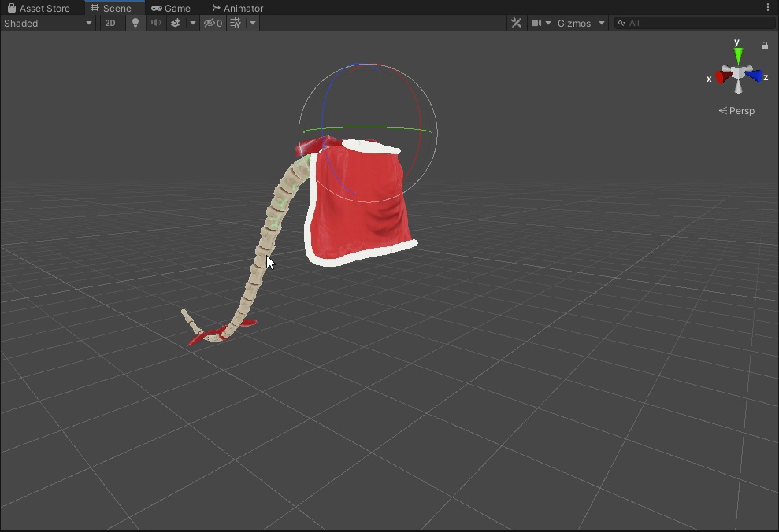779x532 pixels.
Task: Click the scene search All field
Action: pyautogui.click(x=693, y=23)
